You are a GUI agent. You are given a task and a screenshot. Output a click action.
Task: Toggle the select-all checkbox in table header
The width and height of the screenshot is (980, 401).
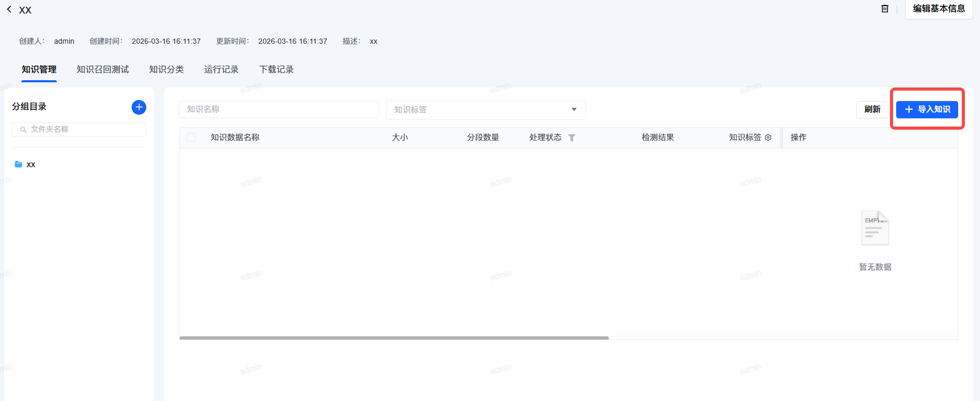pos(192,137)
